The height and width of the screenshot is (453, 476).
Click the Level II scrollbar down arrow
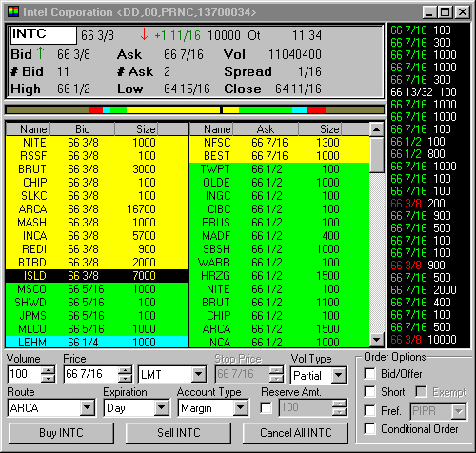377,340
